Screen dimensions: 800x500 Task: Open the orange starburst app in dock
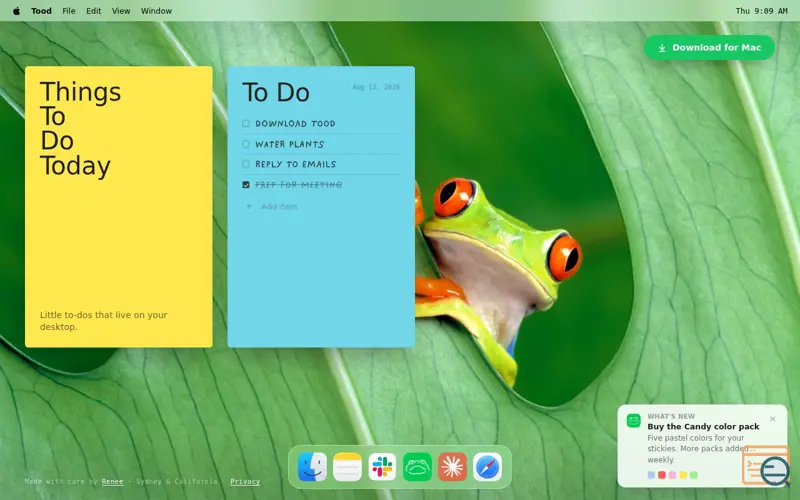(452, 467)
